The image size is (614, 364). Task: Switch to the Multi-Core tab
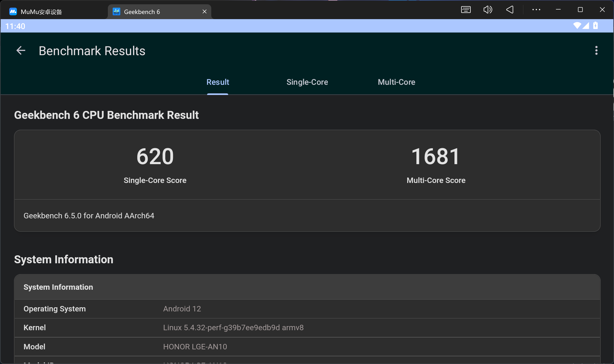(396, 82)
